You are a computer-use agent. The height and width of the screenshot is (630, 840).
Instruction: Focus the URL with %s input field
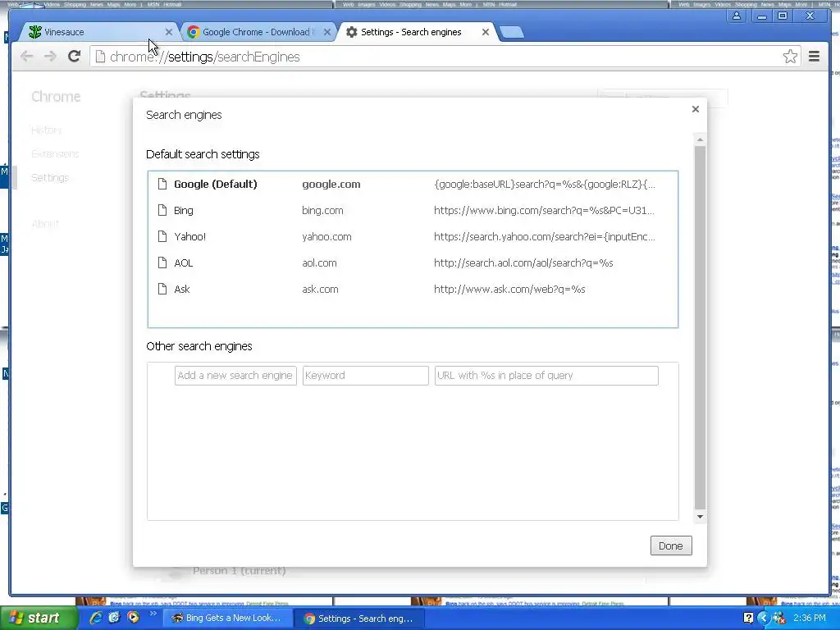(546, 376)
